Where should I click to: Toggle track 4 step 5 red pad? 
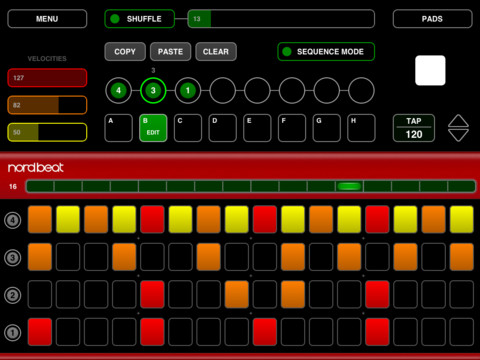point(152,219)
